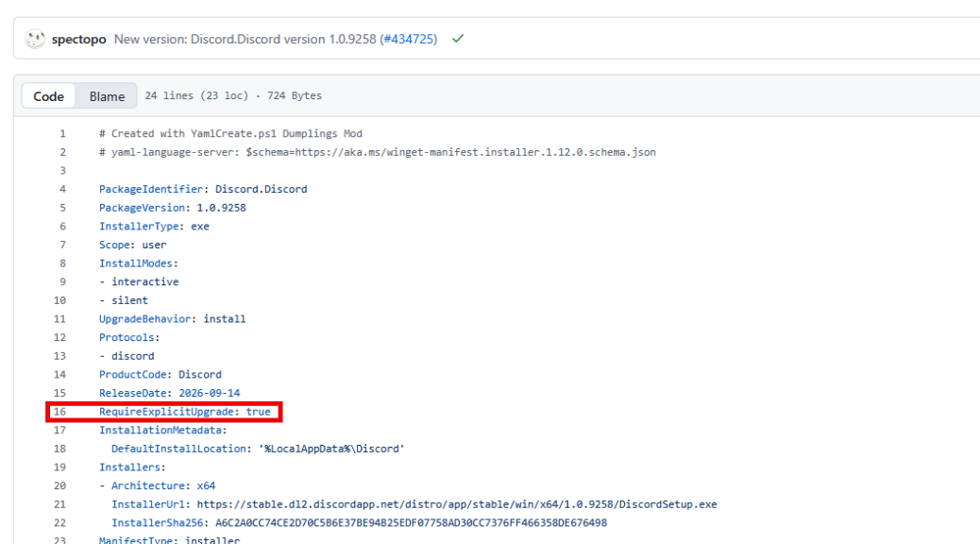Select line number 14
Image resolution: width=980 pixels, height=544 pixels.
click(x=59, y=375)
